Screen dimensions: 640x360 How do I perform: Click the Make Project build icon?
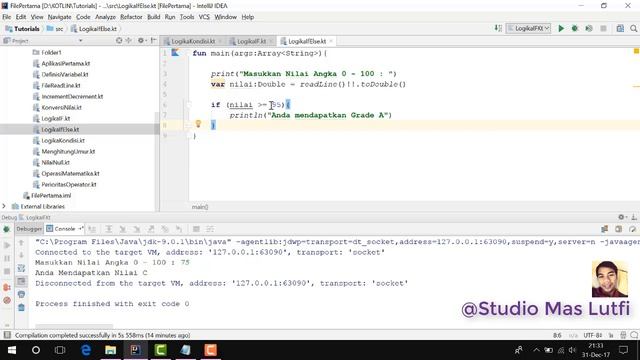(x=498, y=28)
